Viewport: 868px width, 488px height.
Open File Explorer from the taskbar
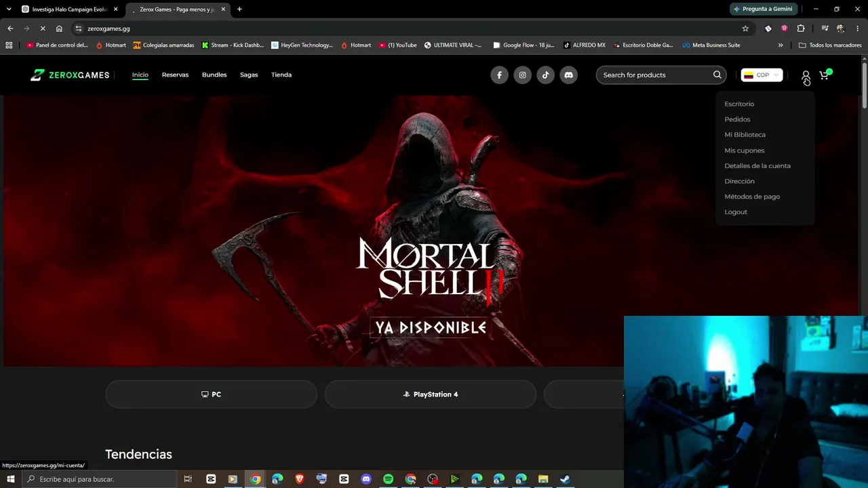pyautogui.click(x=543, y=479)
